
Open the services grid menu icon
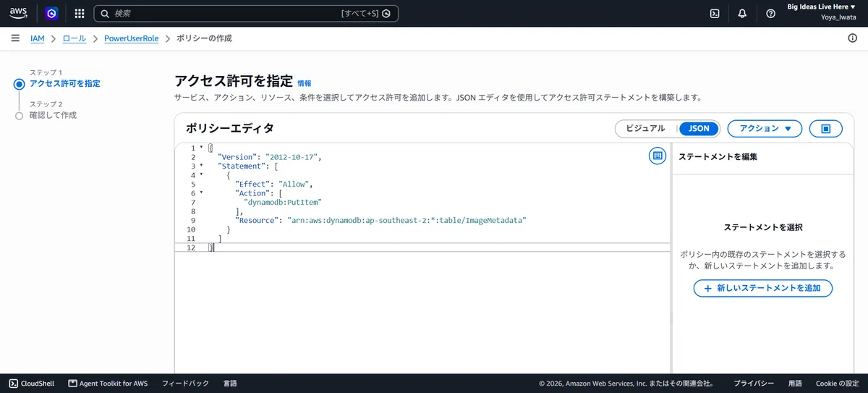click(80, 13)
